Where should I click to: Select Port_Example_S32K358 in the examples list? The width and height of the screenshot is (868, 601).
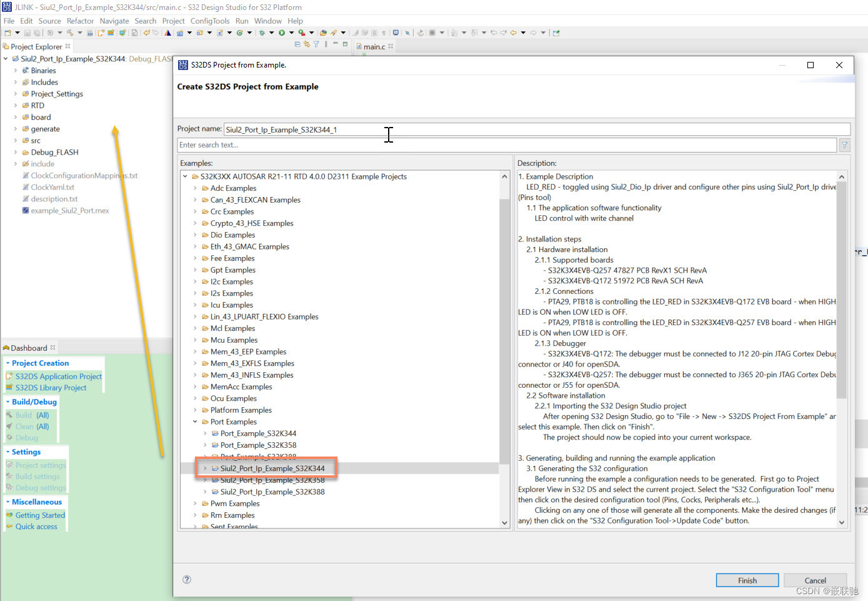coord(258,445)
